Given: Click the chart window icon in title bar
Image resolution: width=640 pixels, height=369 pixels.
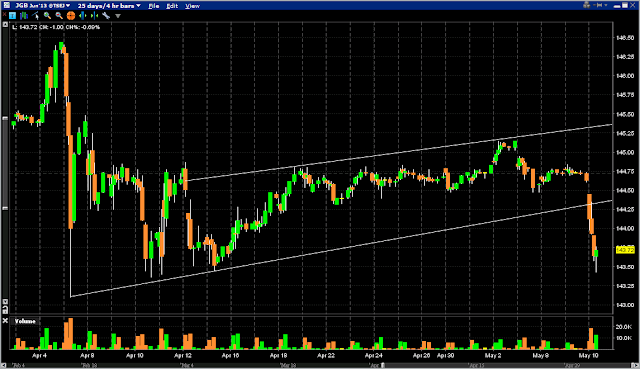Looking at the screenshot, I should (7, 5).
